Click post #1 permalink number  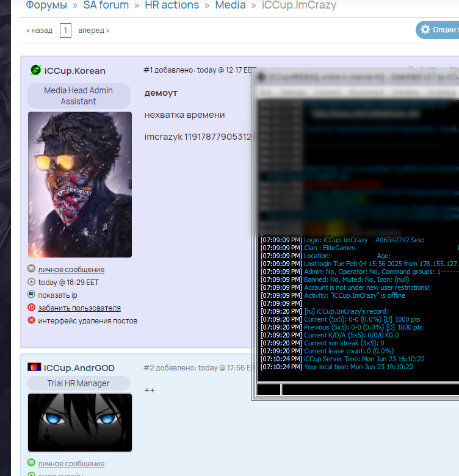148,70
